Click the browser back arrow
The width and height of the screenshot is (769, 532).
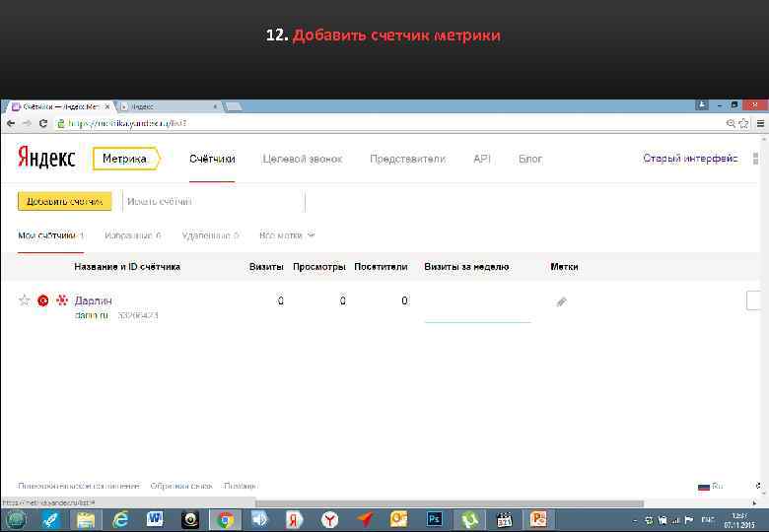pos(11,123)
